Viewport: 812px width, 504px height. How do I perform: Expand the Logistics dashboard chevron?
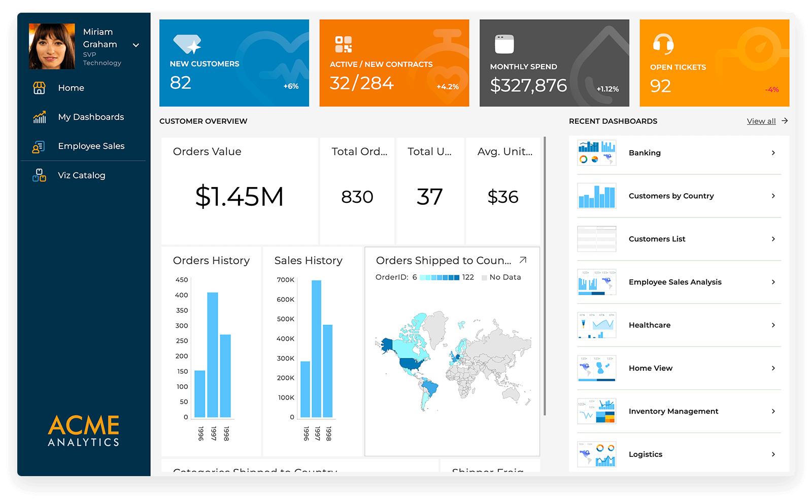pyautogui.click(x=773, y=454)
